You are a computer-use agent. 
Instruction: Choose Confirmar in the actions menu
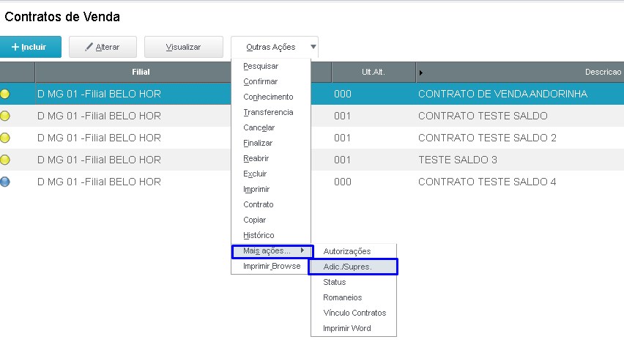260,81
